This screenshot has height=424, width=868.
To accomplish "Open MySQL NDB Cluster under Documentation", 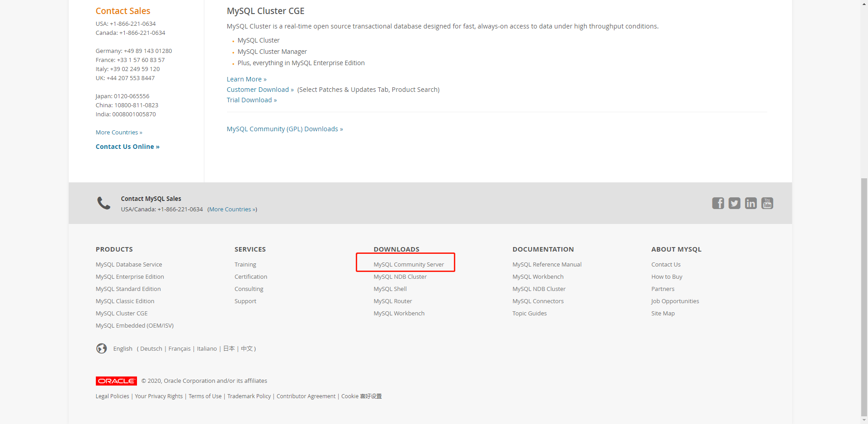I will (539, 289).
